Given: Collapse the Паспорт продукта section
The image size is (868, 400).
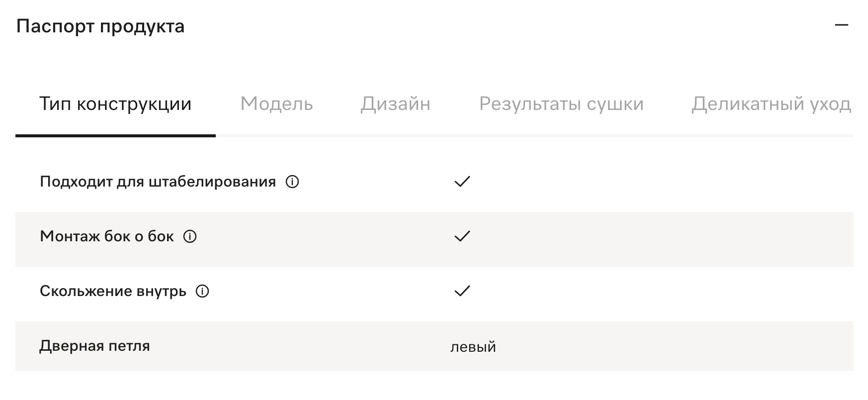Looking at the screenshot, I should click(x=841, y=25).
